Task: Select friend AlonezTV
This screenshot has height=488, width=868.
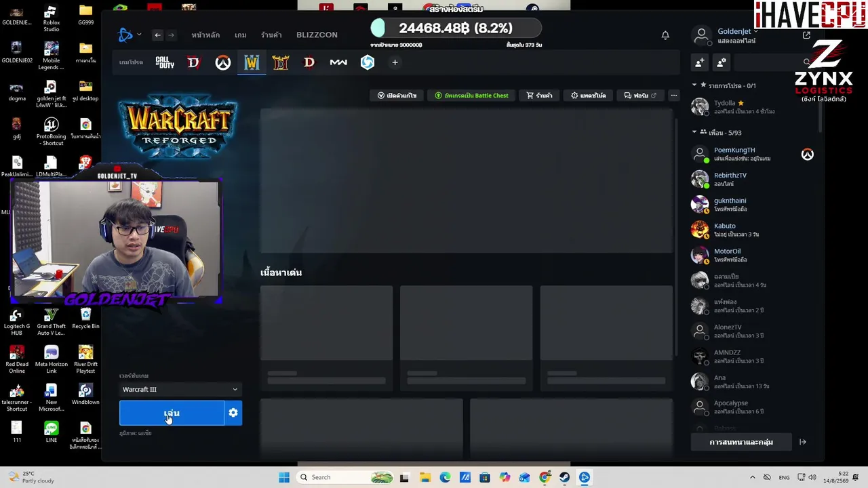Action: [753, 331]
